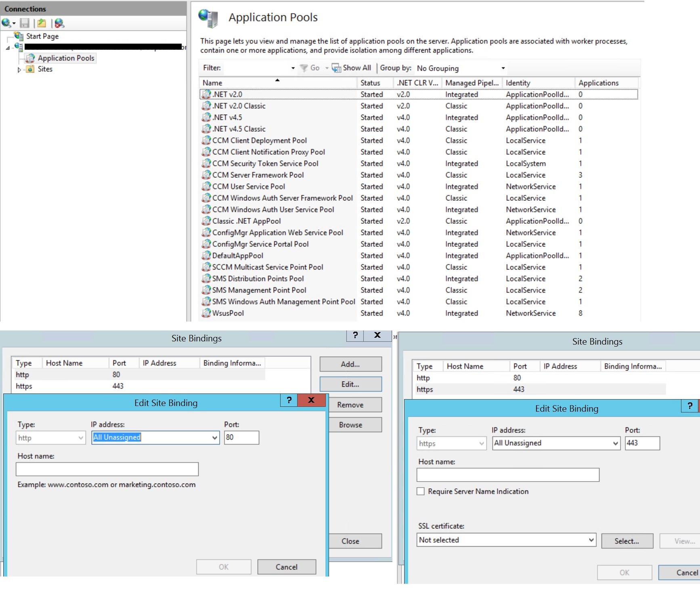Click the Add button in Site Bindings
This screenshot has height=608, width=700.
pos(350,364)
